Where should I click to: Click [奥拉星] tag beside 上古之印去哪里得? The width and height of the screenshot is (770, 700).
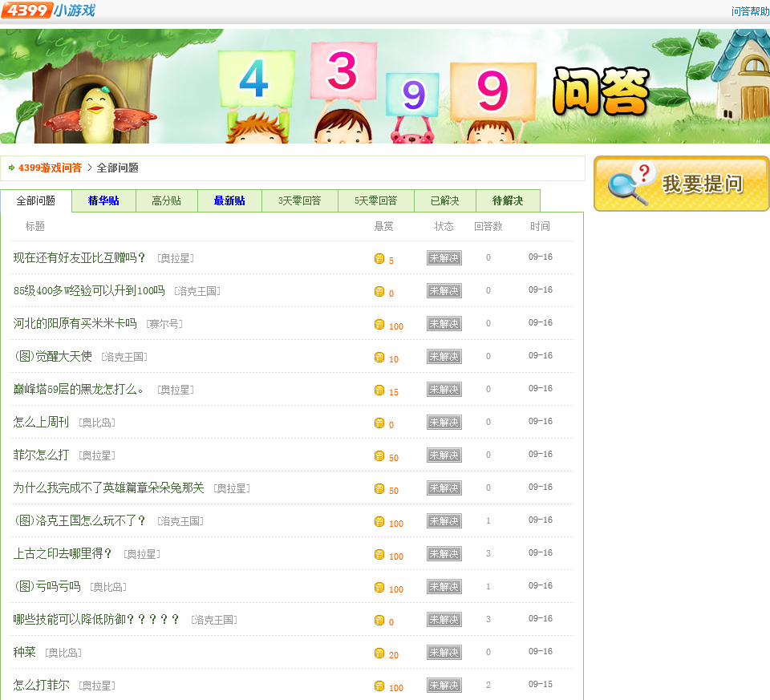click(142, 554)
